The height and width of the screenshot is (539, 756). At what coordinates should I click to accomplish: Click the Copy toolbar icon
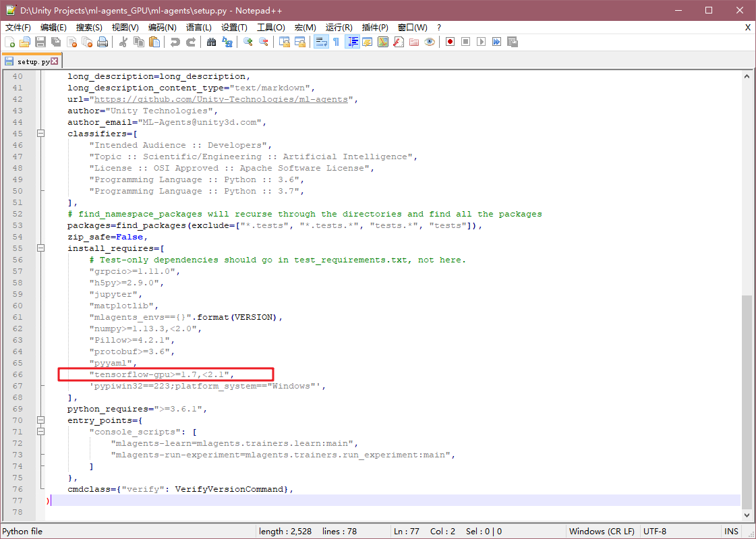139,42
